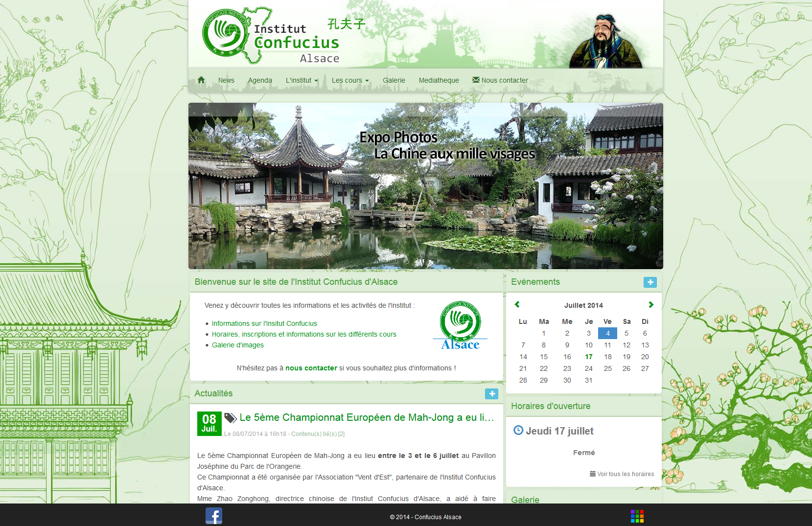Screen dimensions: 812x526
Task: Expand the Evénements panel with plus button
Action: coord(650,282)
